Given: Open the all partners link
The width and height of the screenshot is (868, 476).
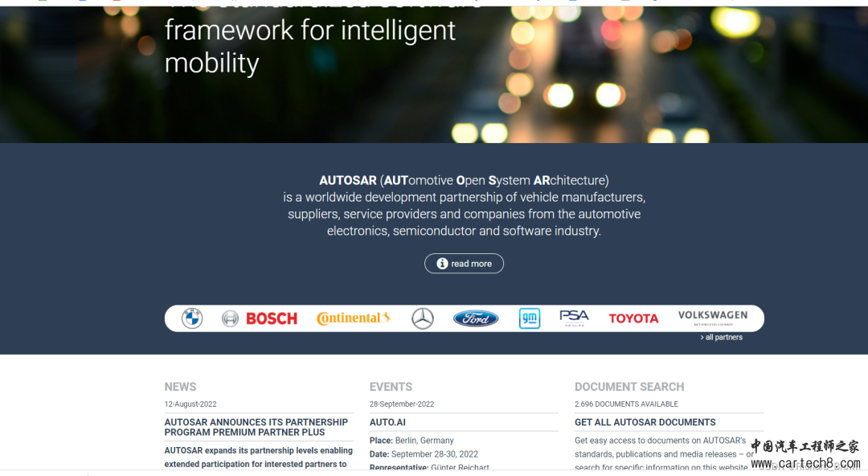Looking at the screenshot, I should [x=721, y=337].
